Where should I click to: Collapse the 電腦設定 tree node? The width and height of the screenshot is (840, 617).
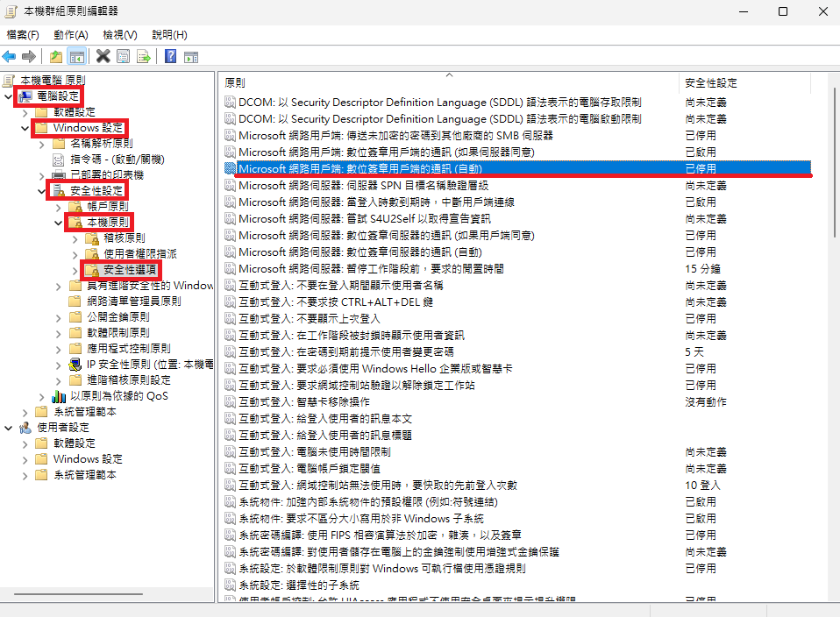click(x=9, y=96)
